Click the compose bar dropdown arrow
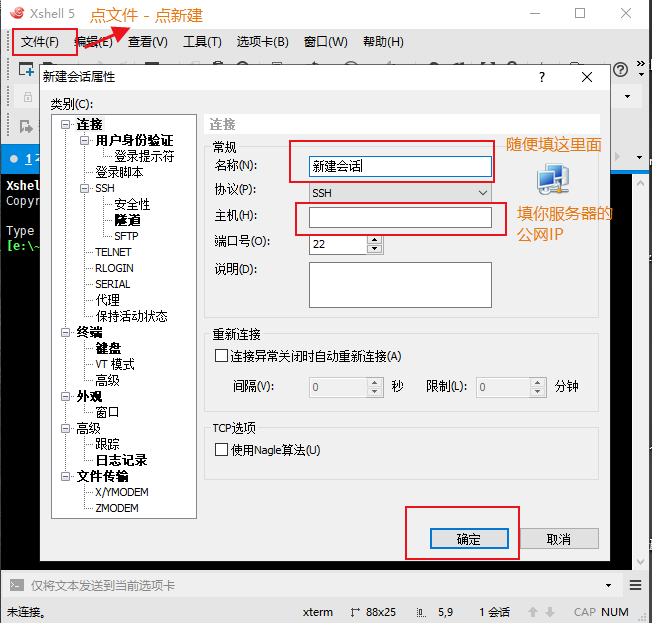The image size is (652, 623). [608, 586]
